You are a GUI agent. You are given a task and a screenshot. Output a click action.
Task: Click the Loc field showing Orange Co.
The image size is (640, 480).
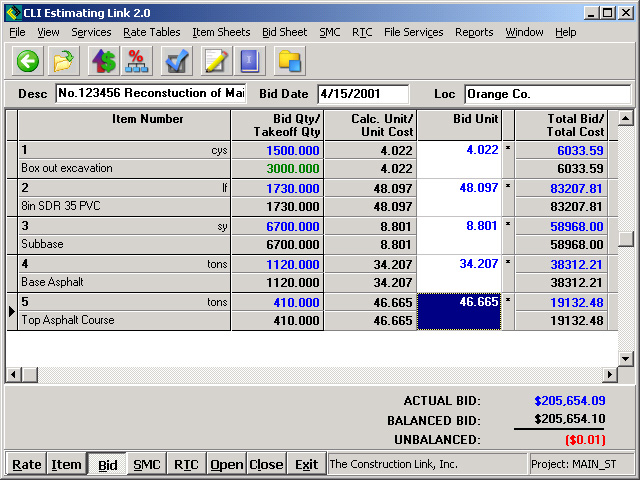tap(546, 94)
